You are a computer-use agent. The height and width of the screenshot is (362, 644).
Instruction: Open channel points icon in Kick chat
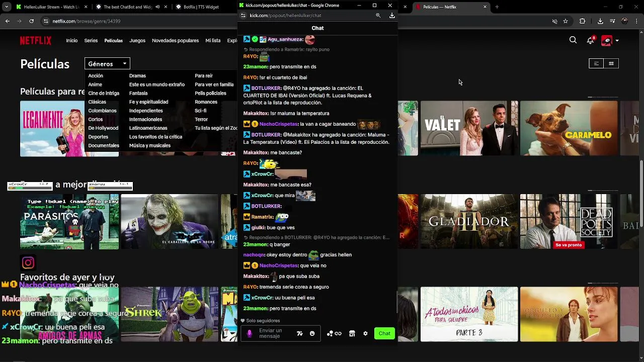[x=330, y=333]
